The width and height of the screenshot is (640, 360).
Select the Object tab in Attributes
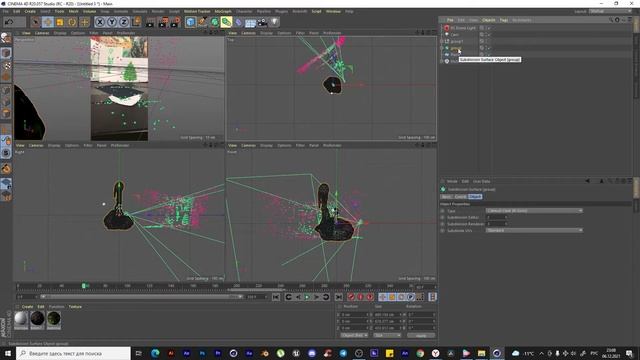coord(475,197)
